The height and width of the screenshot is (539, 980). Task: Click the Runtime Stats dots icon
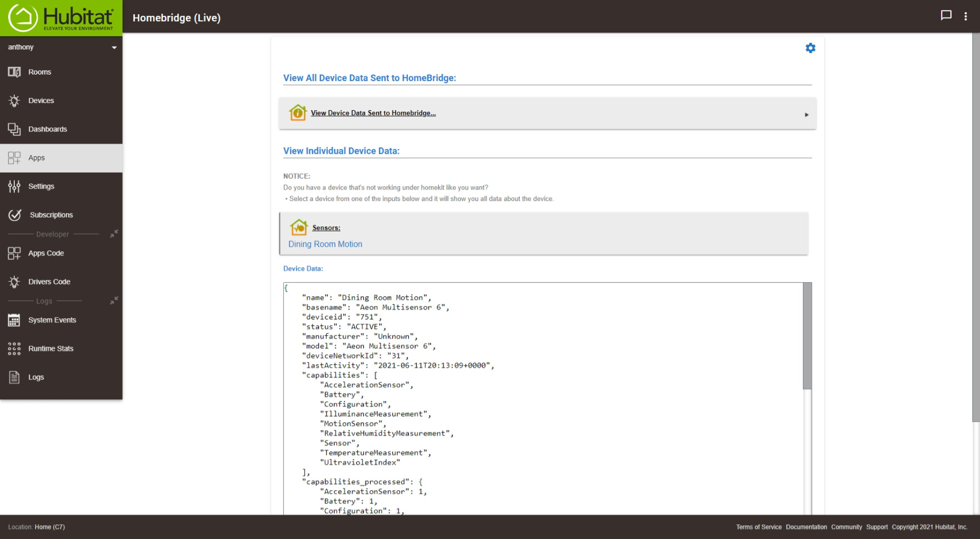point(14,348)
